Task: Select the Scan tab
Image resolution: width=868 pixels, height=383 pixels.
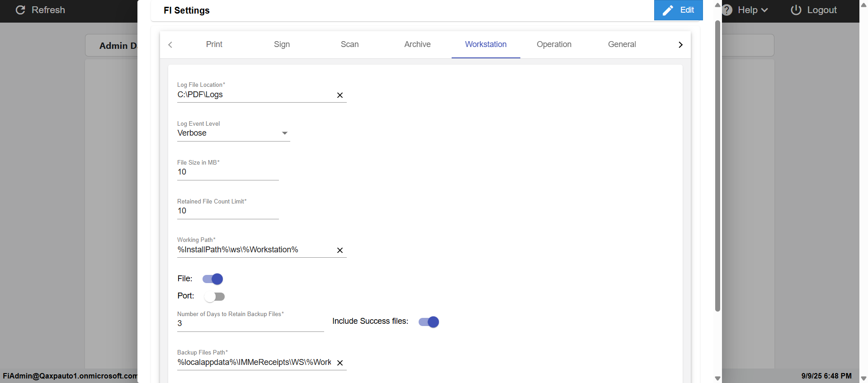Action: (x=349, y=44)
